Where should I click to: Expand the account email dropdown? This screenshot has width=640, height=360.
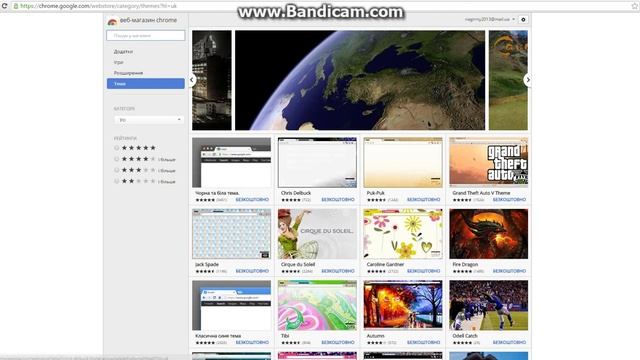pyautogui.click(x=489, y=20)
